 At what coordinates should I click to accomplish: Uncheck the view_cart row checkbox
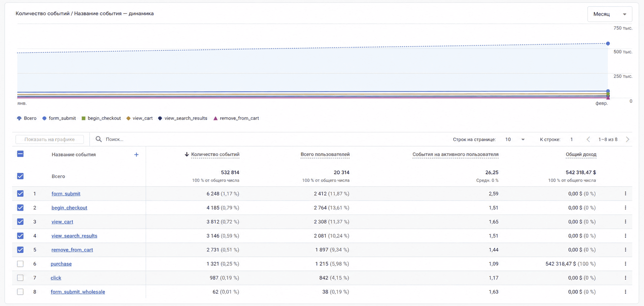pyautogui.click(x=20, y=222)
